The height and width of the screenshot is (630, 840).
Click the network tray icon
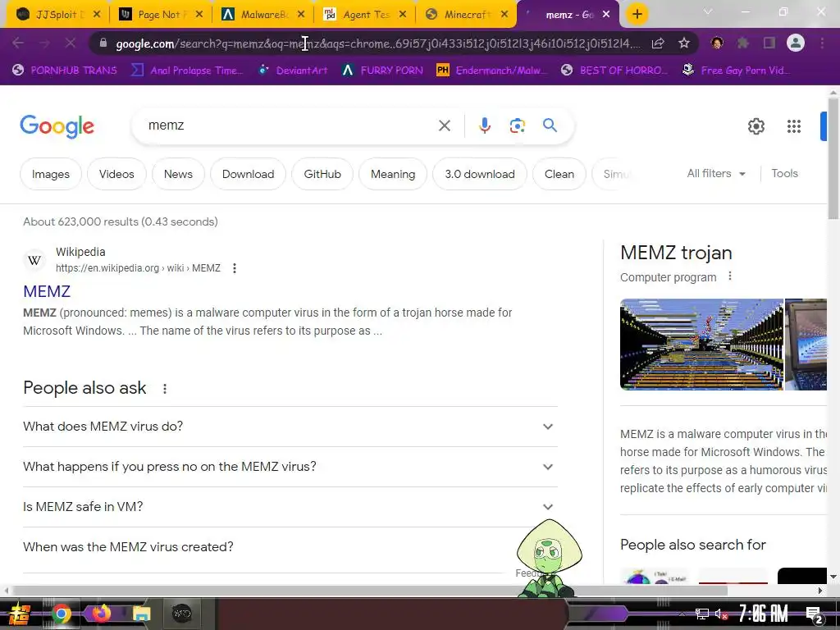coord(701,614)
